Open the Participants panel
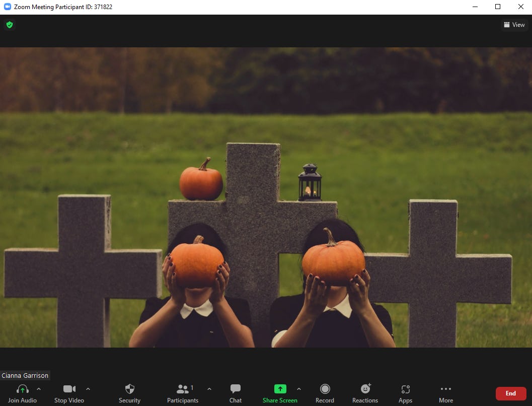This screenshot has height=406, width=532. (x=182, y=389)
